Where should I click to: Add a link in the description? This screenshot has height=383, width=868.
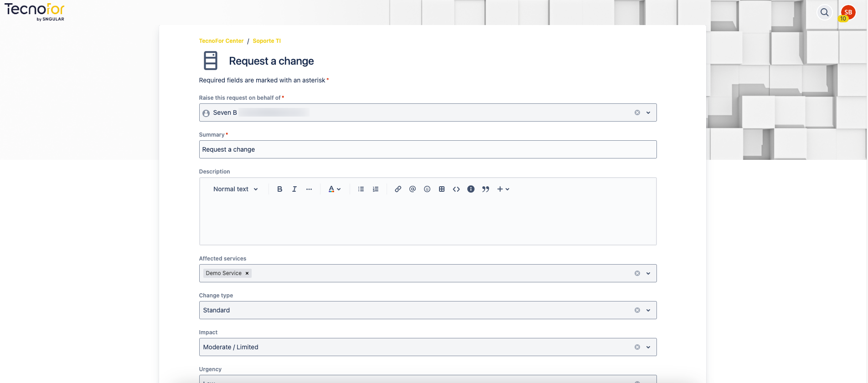pos(398,189)
